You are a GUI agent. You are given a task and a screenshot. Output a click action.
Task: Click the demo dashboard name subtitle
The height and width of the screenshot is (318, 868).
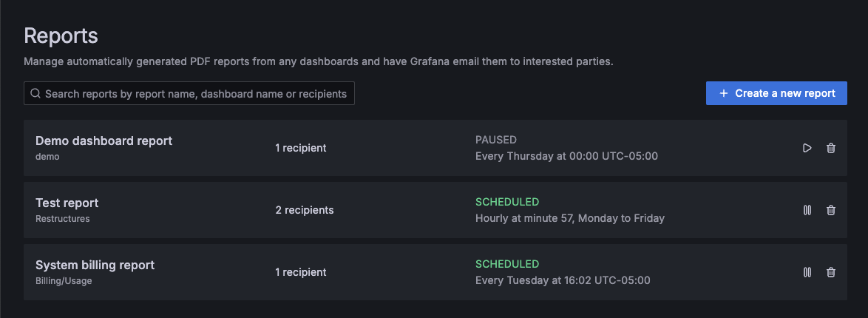point(47,157)
